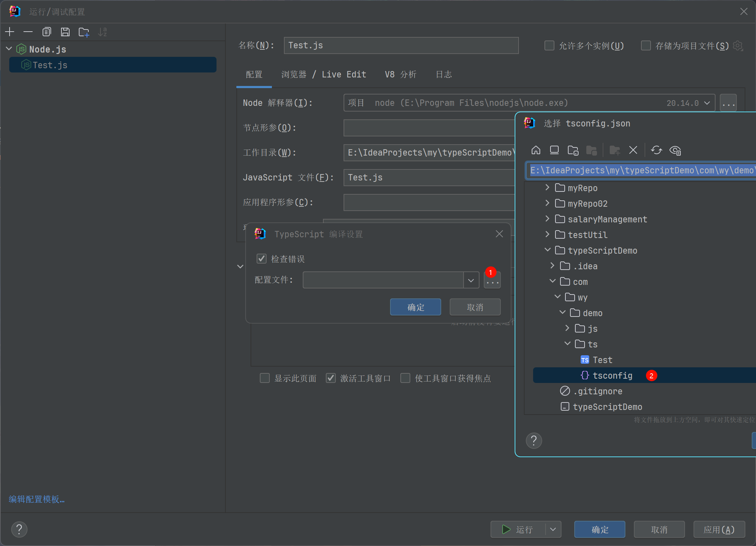Click 确定 in TypeScript compile settings

click(x=416, y=307)
